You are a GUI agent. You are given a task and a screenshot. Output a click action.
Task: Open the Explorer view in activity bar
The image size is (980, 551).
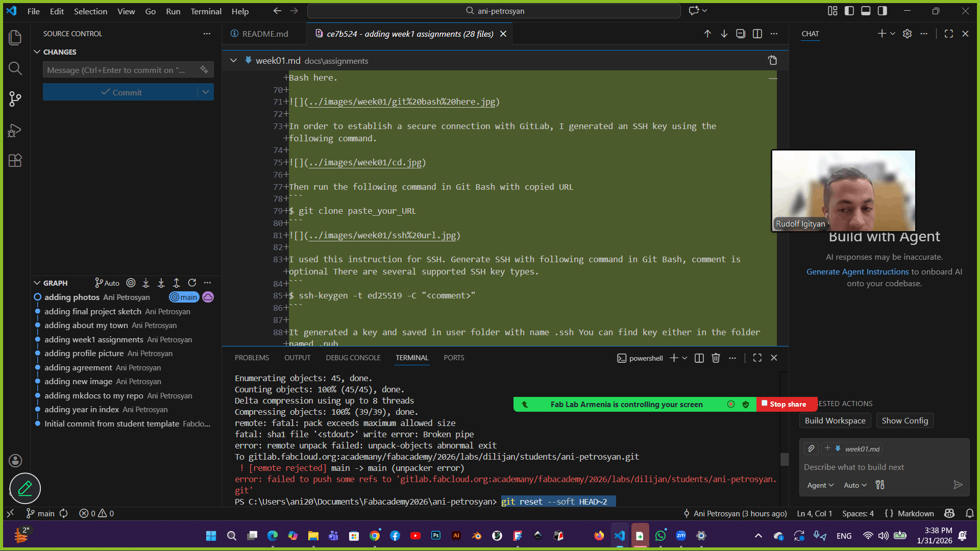(15, 37)
